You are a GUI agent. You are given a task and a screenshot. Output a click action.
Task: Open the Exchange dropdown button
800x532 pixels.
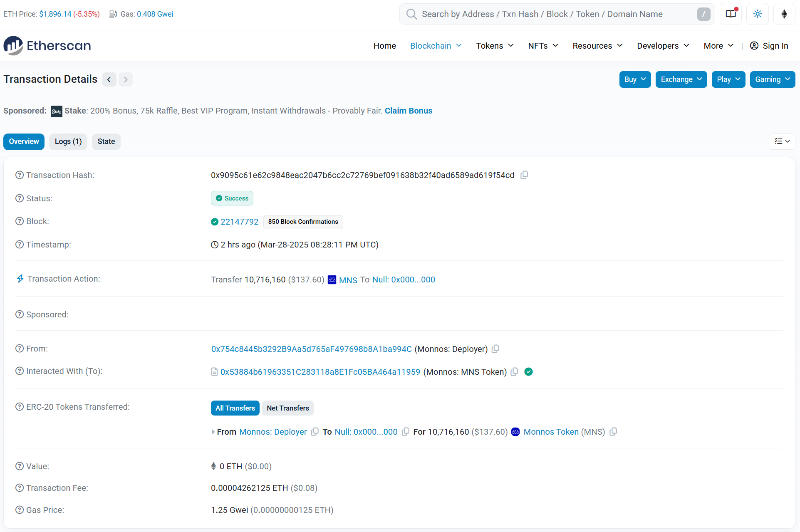[681, 79]
